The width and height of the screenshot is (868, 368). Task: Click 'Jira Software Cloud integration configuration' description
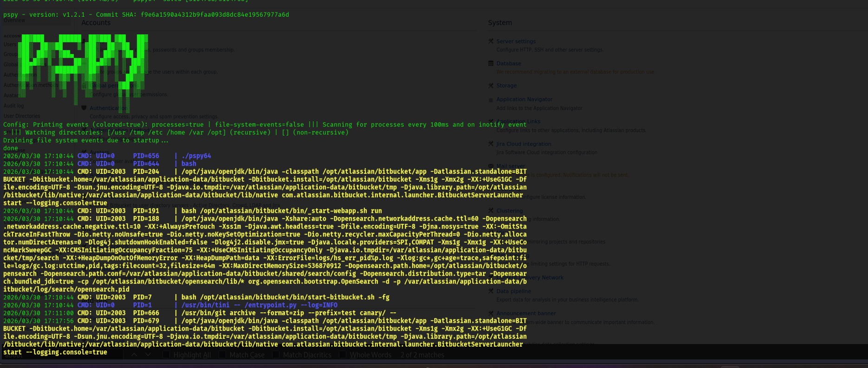(547, 152)
